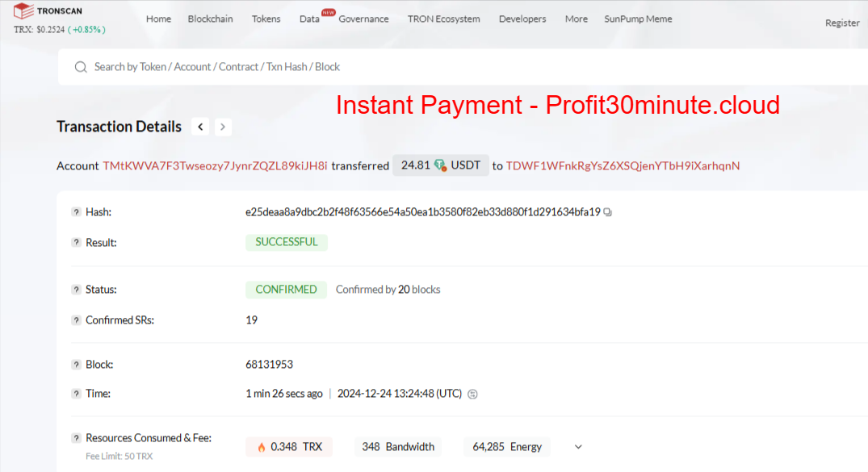Screen dimensions: 868x472
Task: Click the help icon beside Hash
Action: pos(77,212)
